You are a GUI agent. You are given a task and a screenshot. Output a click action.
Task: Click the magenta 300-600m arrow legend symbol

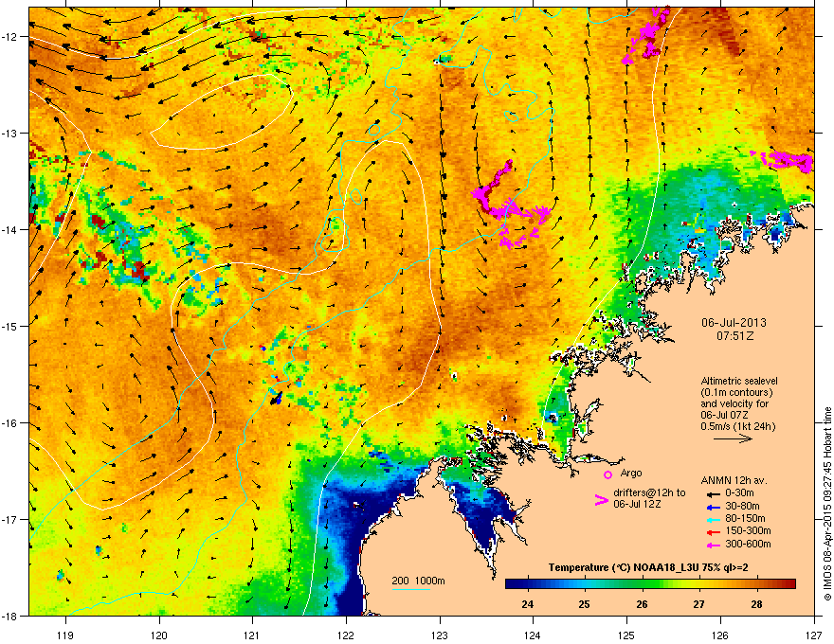713,545
